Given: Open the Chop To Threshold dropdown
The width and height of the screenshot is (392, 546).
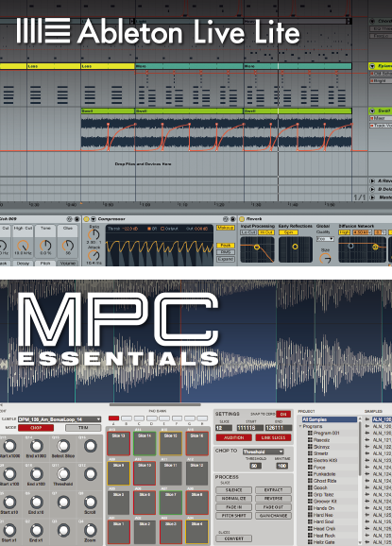Looking at the screenshot, I should pos(264,452).
